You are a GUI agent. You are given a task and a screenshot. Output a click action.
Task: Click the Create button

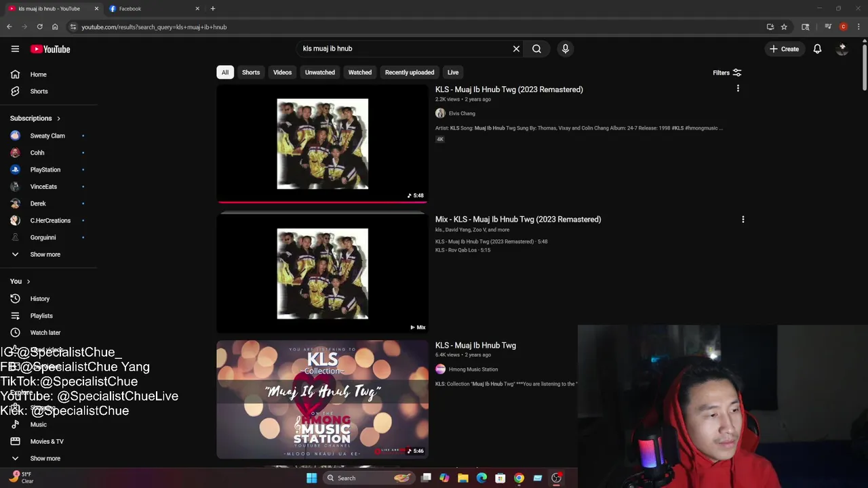tap(784, 49)
